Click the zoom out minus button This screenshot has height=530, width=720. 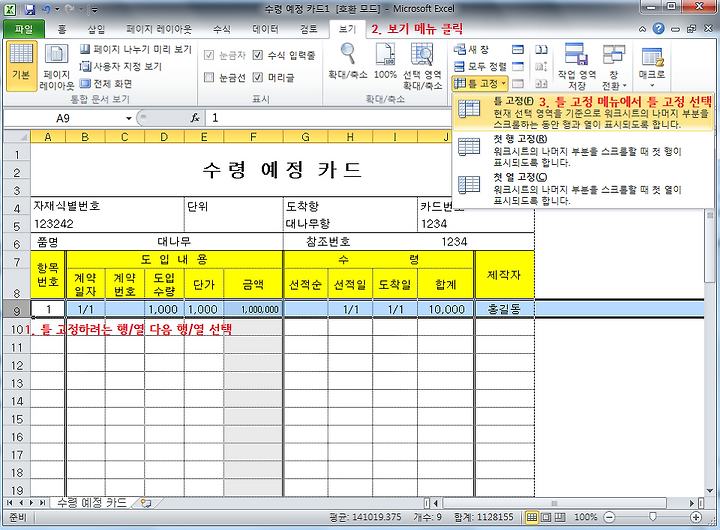coord(609,518)
